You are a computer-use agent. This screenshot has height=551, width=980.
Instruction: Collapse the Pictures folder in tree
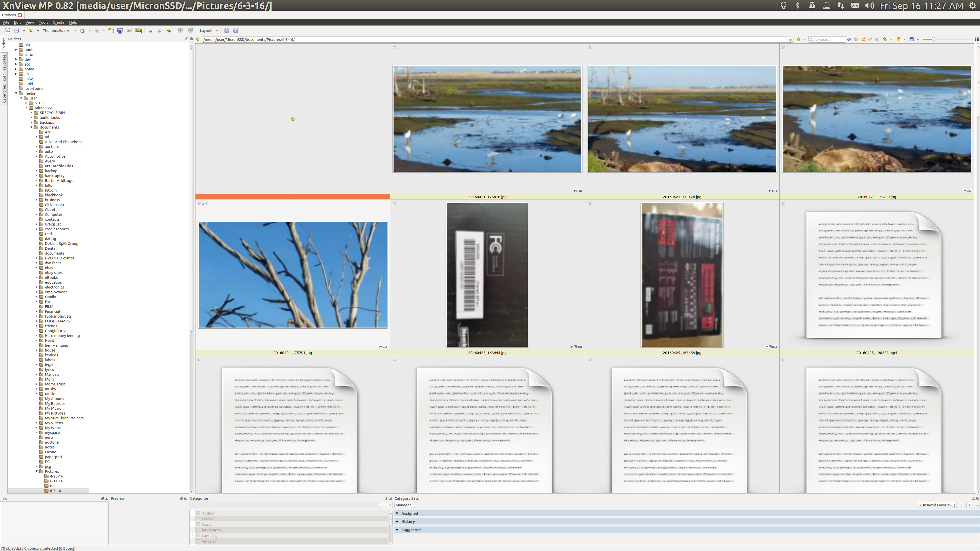[37, 471]
